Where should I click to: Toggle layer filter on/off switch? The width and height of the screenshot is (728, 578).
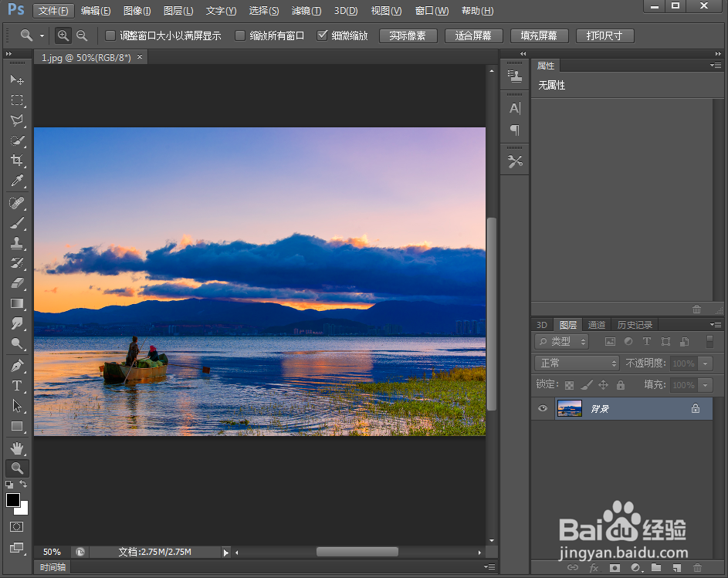(x=709, y=342)
